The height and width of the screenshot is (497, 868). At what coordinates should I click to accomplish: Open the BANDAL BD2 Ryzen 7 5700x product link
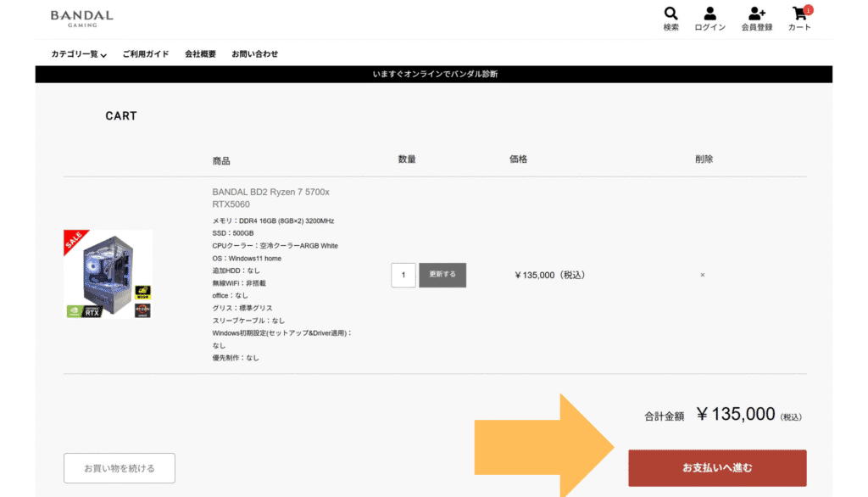point(270,198)
